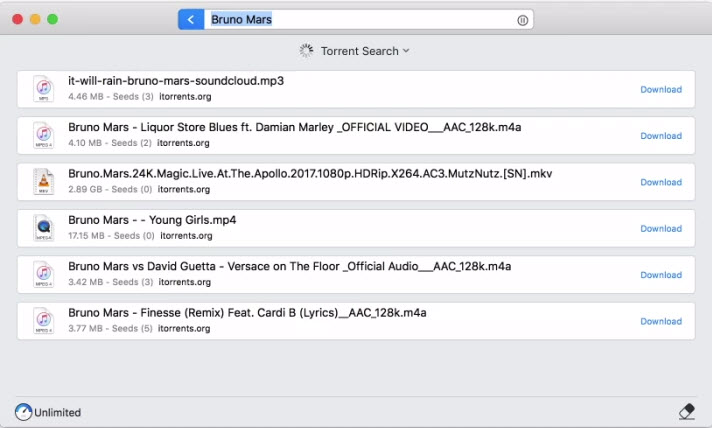712x428 pixels.
Task: Select it-will-rain-bruno-mars-soundcloud.mp3 title
Action: (176, 81)
